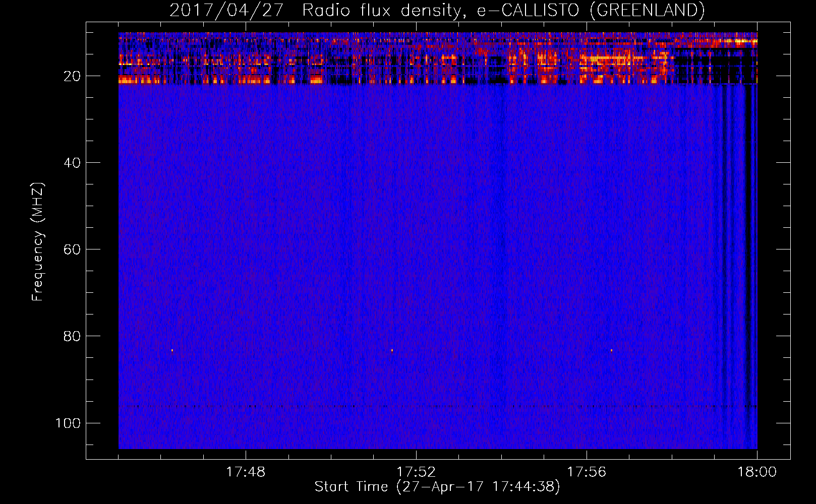
Task: Click the "Frequency (MHZ)" axis label
Action: point(38,242)
